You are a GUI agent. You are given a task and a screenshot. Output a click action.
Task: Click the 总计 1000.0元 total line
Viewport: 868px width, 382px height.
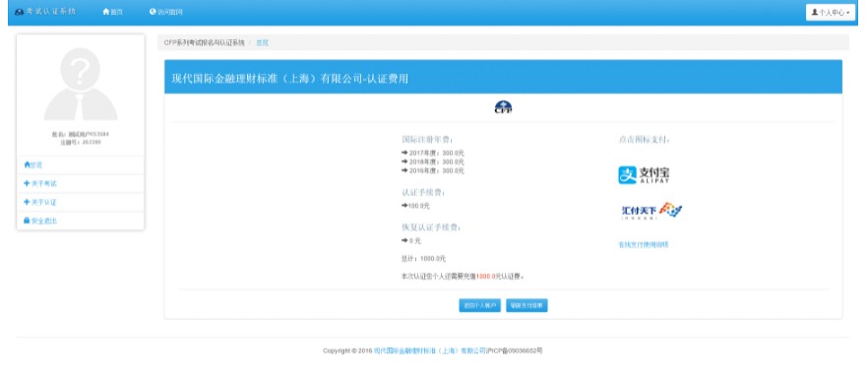coord(423,259)
